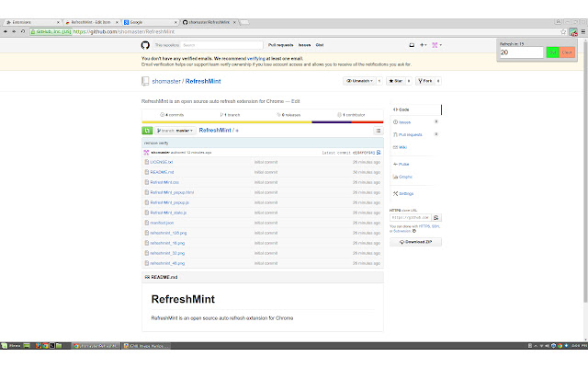Click the browser address bar URL

pos(124,32)
